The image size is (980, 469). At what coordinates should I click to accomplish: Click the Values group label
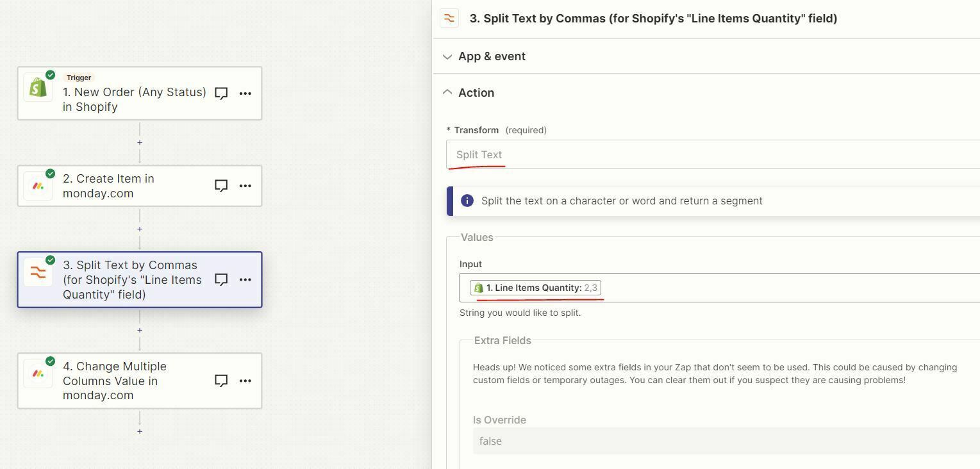pos(477,237)
